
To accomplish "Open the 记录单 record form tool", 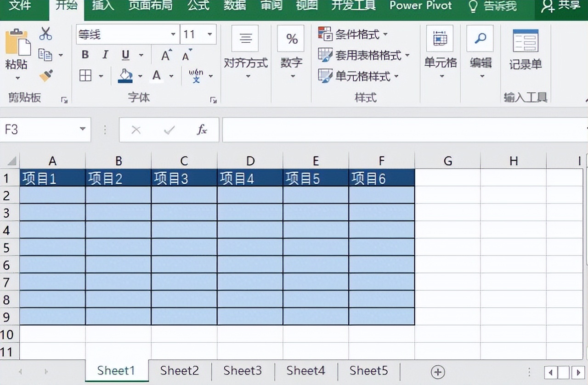I will [526, 50].
